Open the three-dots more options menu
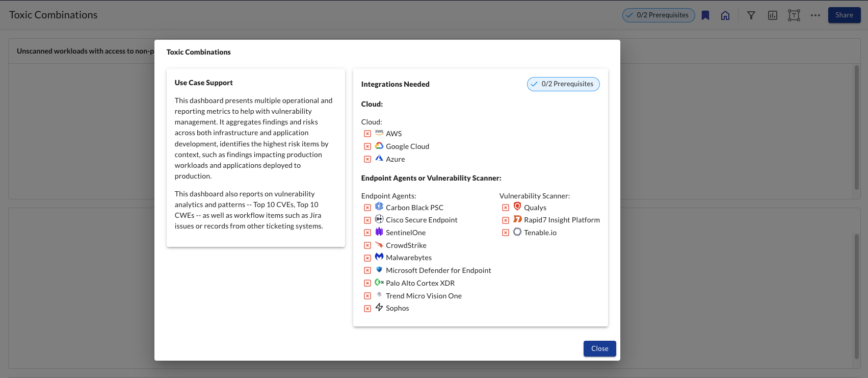Image resolution: width=868 pixels, height=378 pixels. (x=816, y=15)
